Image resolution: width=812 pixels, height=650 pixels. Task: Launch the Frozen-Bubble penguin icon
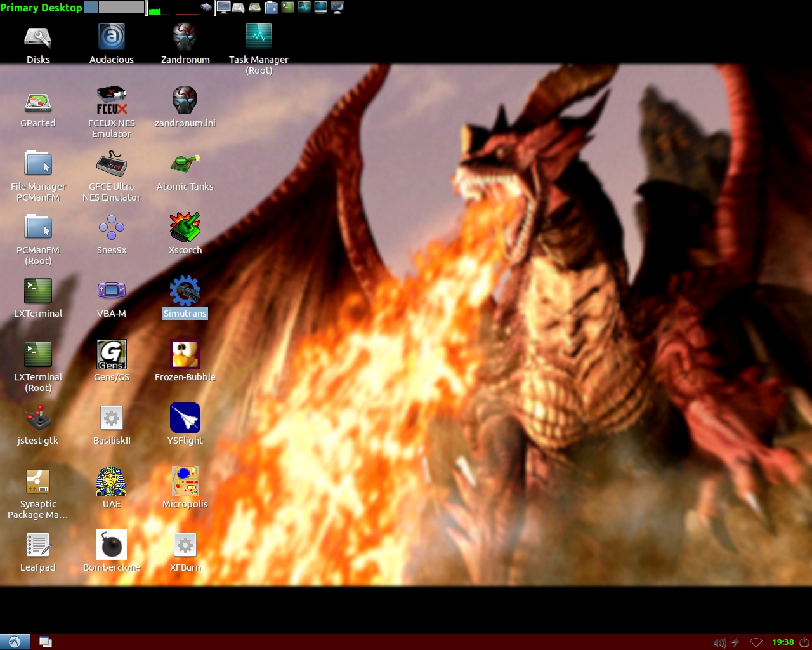pos(185,355)
